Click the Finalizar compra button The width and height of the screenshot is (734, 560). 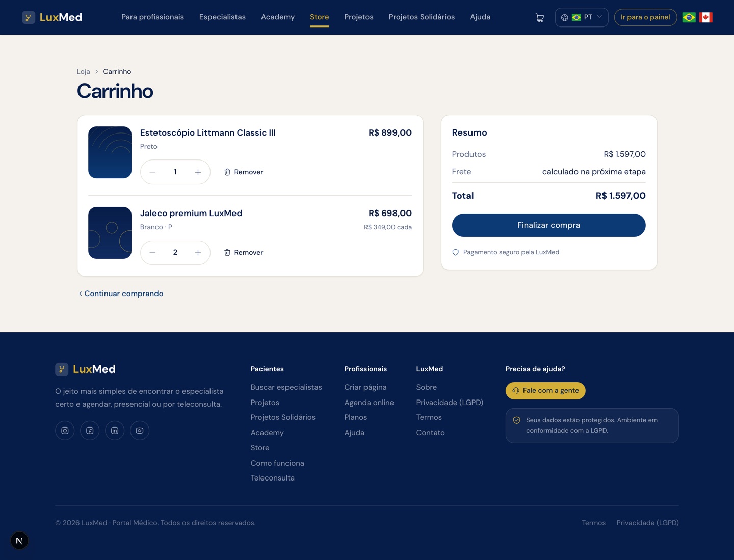click(548, 225)
